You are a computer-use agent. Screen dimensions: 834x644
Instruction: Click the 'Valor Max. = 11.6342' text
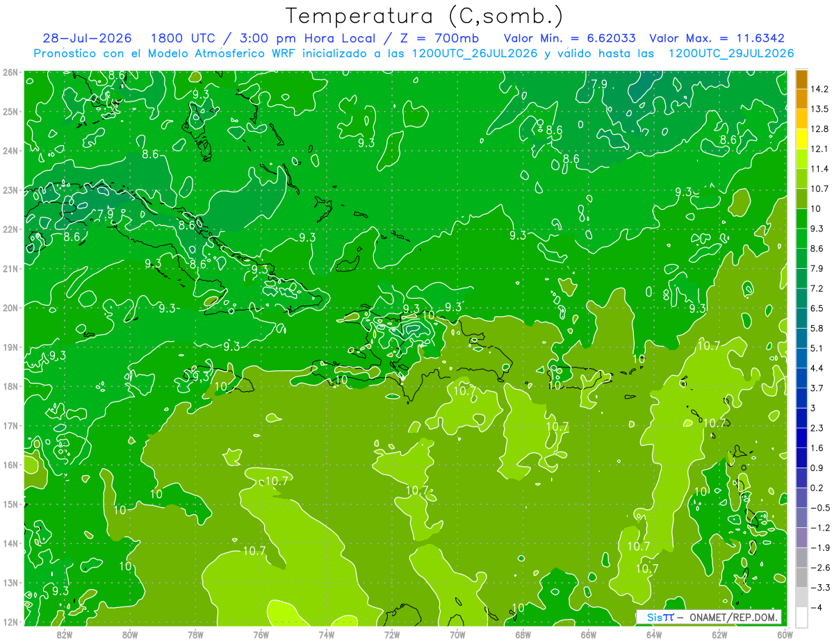click(717, 38)
